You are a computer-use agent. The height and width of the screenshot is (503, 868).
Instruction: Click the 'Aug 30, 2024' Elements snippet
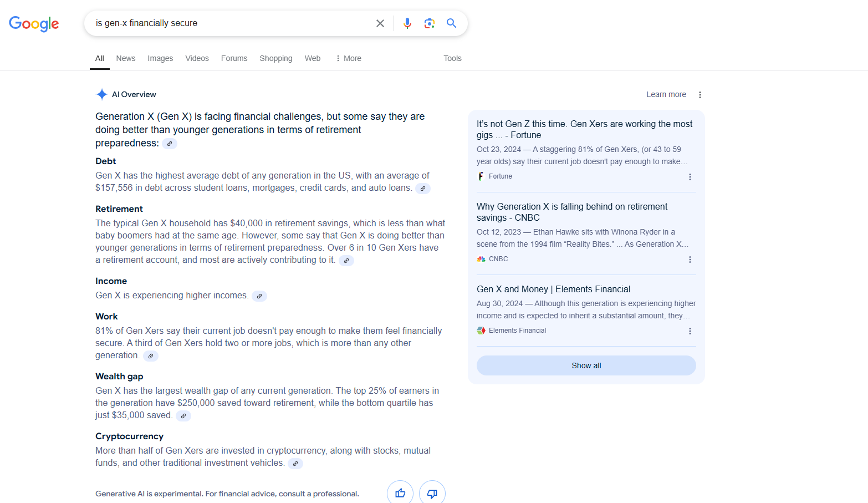point(586,309)
